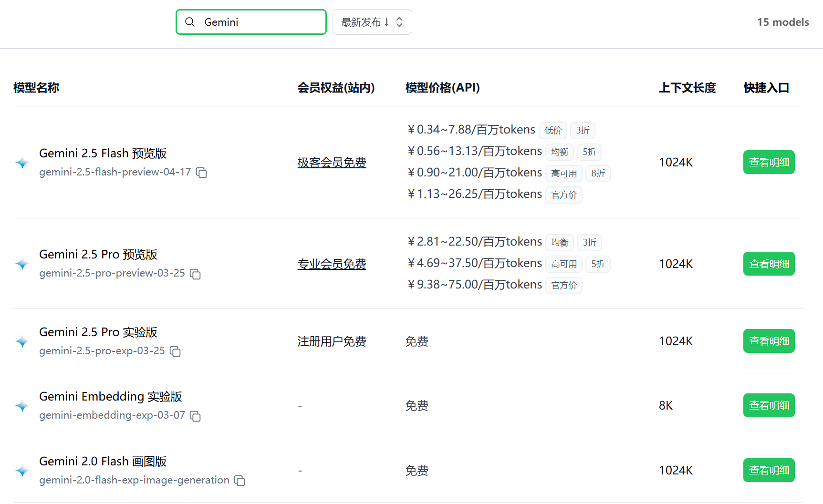Click model name Gemini 2.5 Pro 预览版
This screenshot has width=823, height=504.
[98, 254]
